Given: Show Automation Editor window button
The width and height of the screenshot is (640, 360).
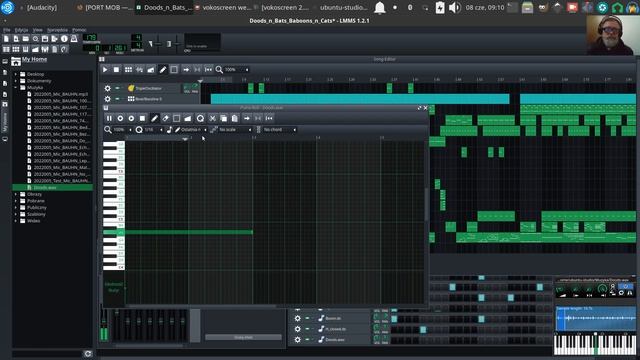Looking at the screenshot, I should [x=36, y=49].
